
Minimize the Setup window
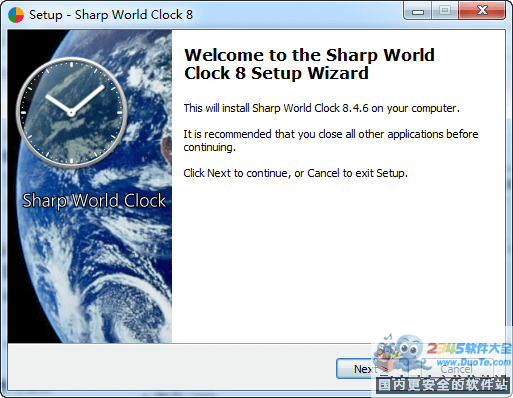(418, 11)
